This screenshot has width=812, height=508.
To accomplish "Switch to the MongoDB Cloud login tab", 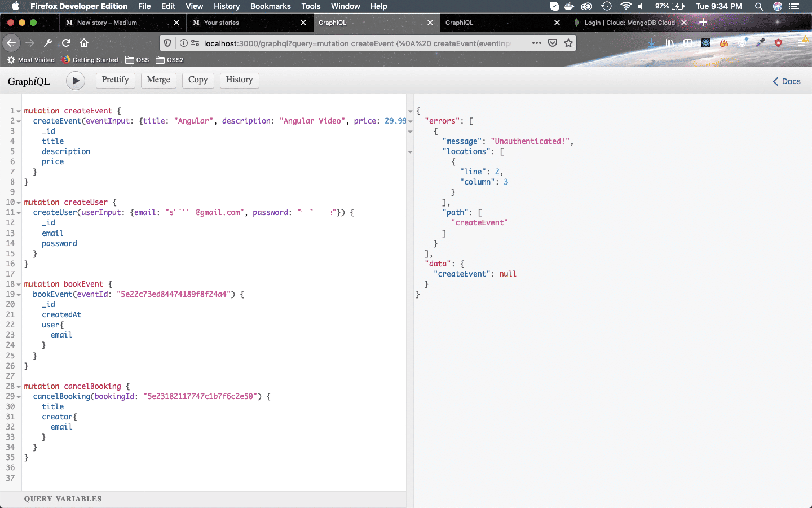I will click(629, 23).
